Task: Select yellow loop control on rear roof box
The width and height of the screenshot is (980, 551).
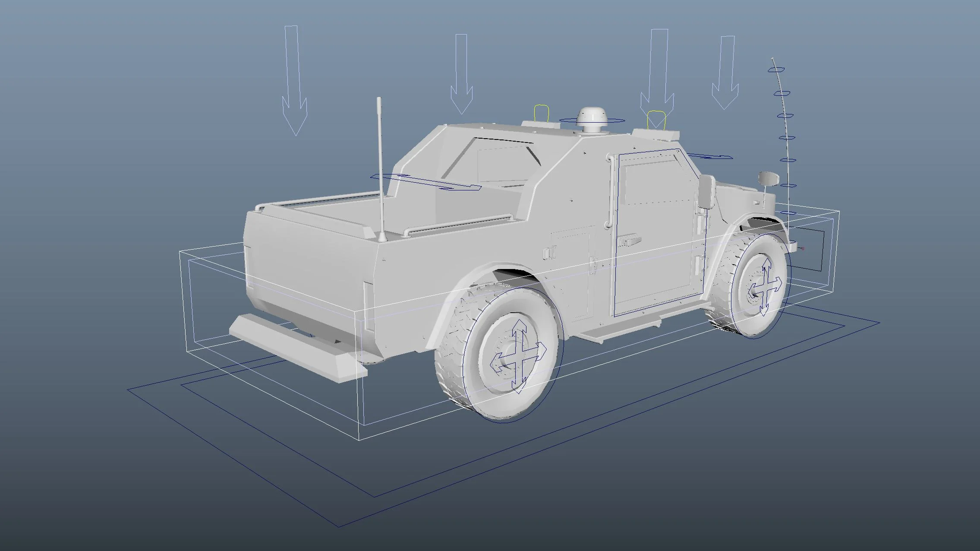Action: [541, 112]
